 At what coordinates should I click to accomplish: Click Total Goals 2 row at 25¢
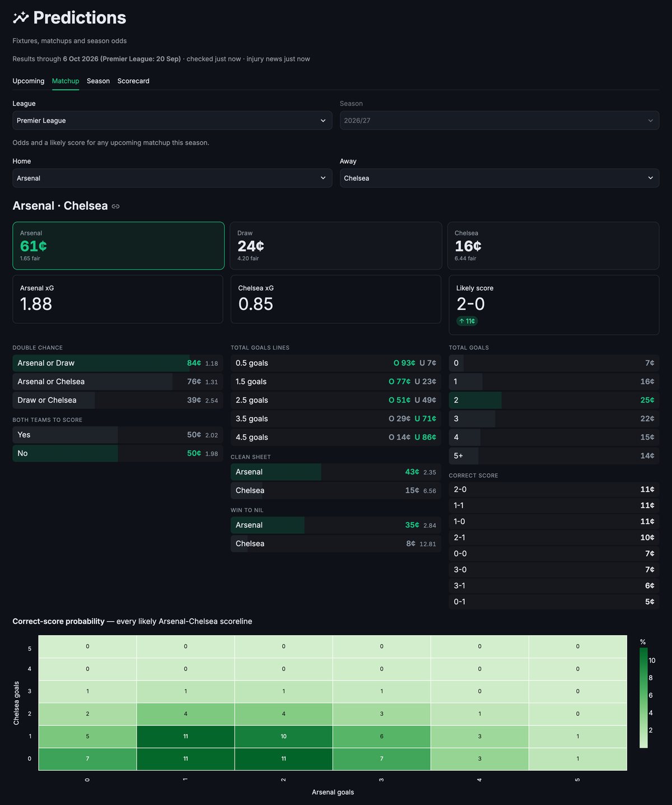coord(554,400)
